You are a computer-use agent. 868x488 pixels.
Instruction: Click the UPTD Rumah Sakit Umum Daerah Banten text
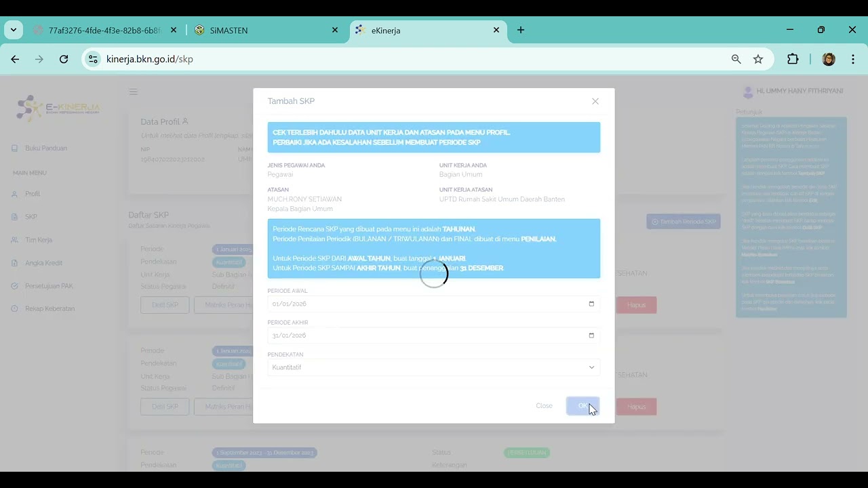pos(502,199)
